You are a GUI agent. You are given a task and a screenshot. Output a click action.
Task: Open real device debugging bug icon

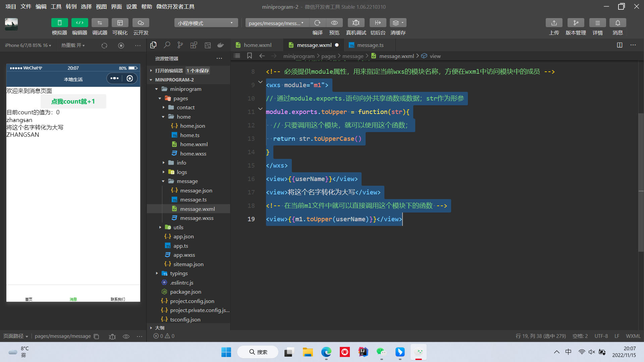pos(356,23)
